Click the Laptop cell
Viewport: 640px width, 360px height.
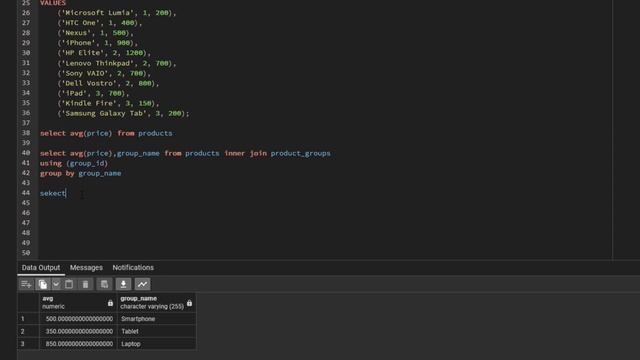(157, 344)
